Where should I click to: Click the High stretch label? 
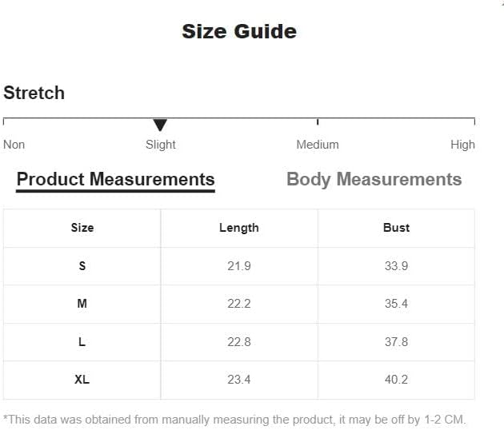(x=462, y=145)
